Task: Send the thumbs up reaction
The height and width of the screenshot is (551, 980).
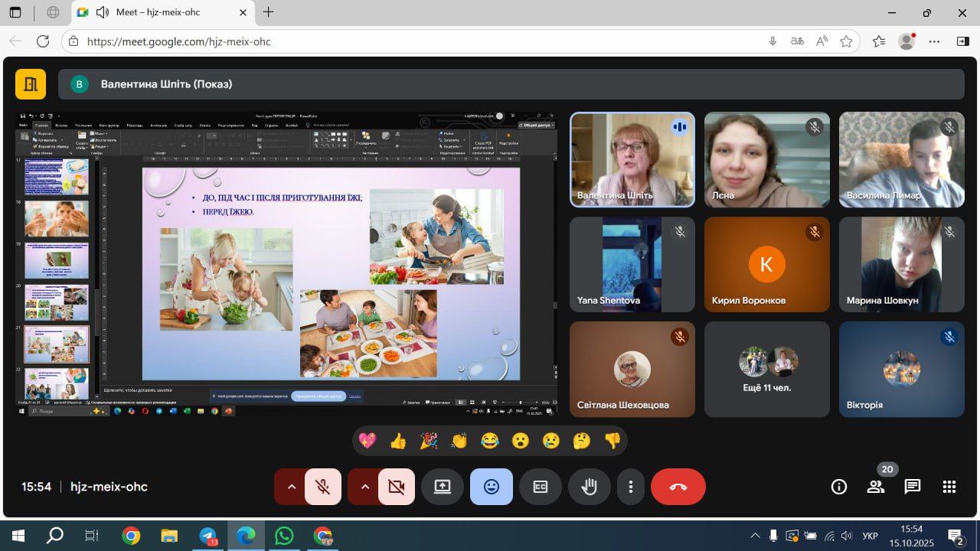Action: point(398,441)
